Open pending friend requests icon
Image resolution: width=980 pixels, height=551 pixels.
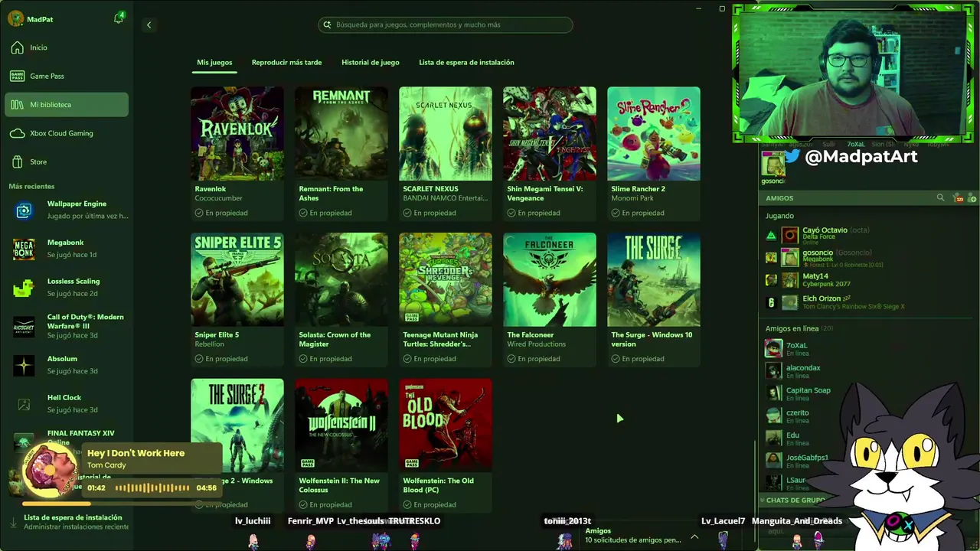click(958, 198)
